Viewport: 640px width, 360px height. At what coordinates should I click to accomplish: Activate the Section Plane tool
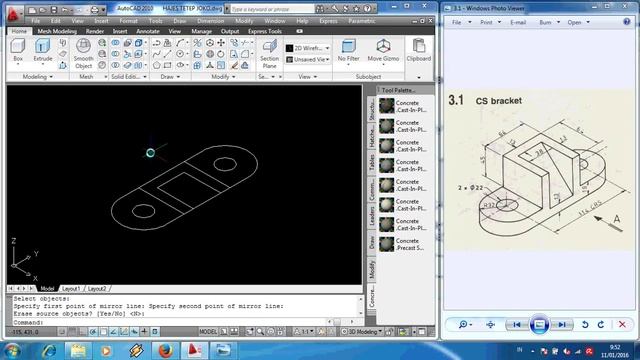point(269,54)
